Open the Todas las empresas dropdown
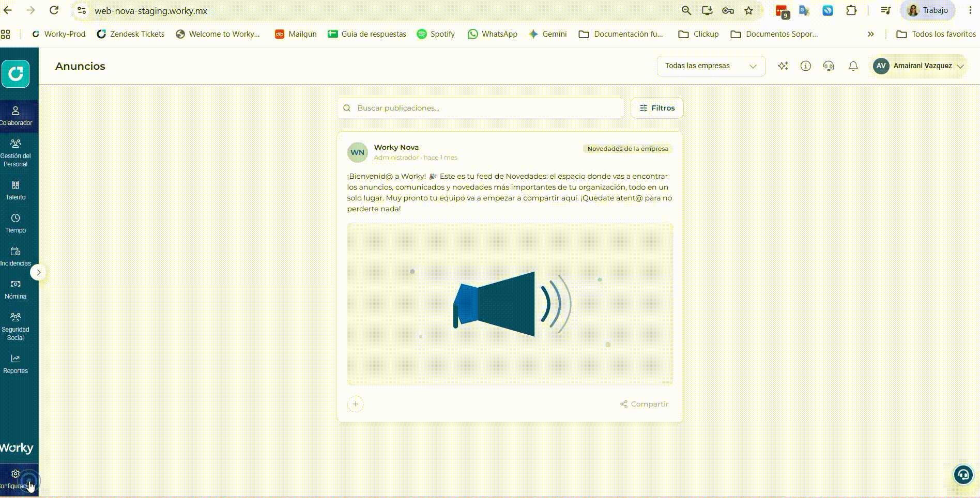 pyautogui.click(x=711, y=66)
